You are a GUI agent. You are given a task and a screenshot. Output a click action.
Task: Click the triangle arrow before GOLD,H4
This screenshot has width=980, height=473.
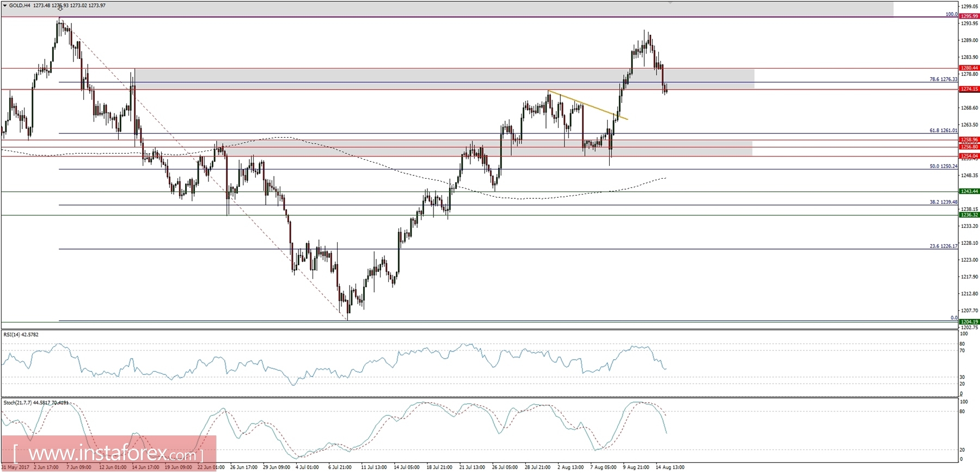5,5
